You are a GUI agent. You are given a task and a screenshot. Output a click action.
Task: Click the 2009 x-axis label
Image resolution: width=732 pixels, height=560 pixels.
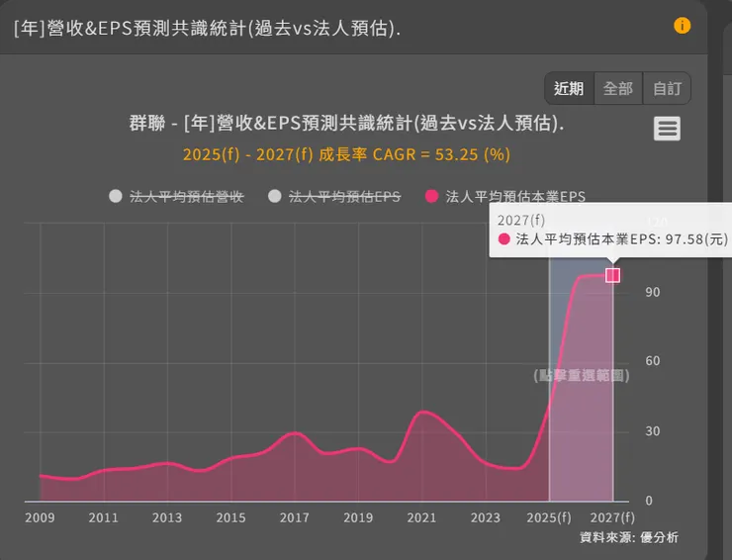pyautogui.click(x=40, y=518)
